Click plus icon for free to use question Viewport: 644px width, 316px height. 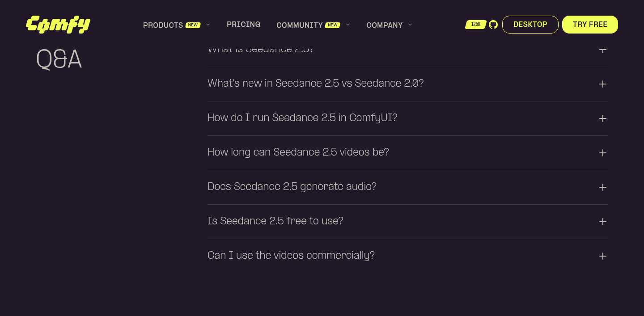603,222
